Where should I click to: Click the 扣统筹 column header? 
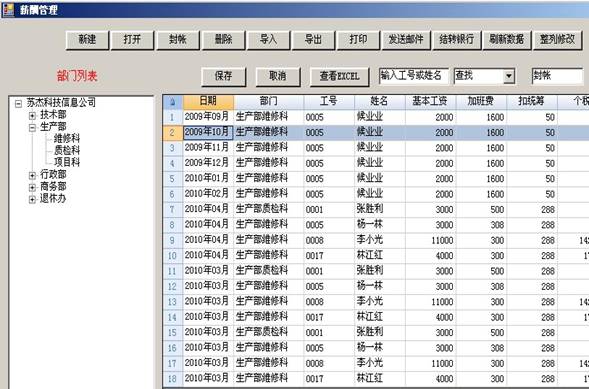pos(532,101)
